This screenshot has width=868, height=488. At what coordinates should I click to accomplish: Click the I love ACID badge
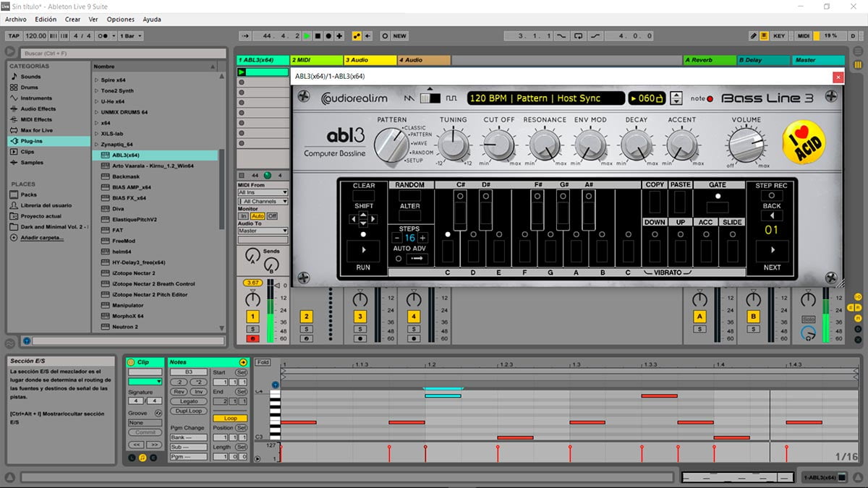pos(804,143)
